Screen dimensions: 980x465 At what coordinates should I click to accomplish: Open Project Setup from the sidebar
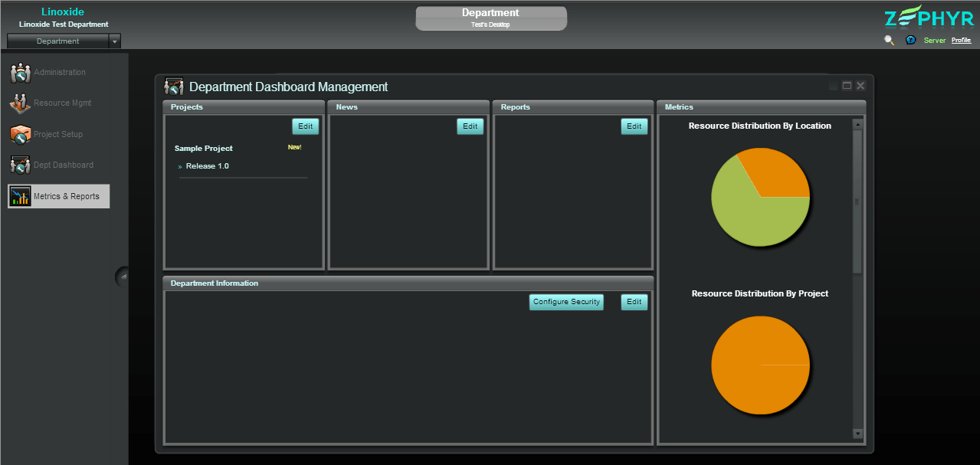click(21, 135)
